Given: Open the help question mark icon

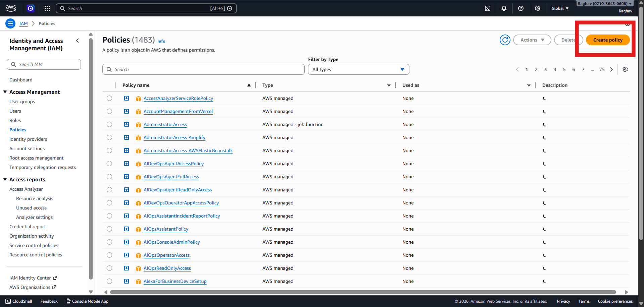Looking at the screenshot, I should [x=521, y=8].
